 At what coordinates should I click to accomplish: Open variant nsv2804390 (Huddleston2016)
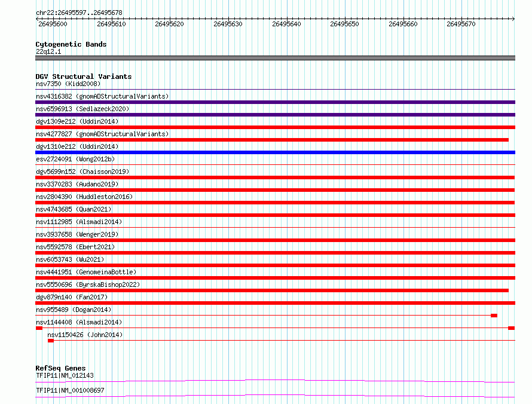84,197
